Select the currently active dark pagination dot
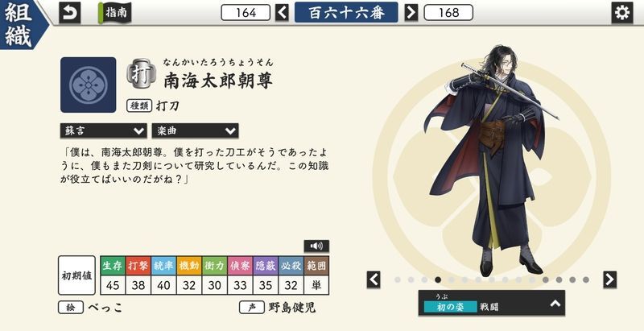Screen dimensions: 644x331 (438, 279)
